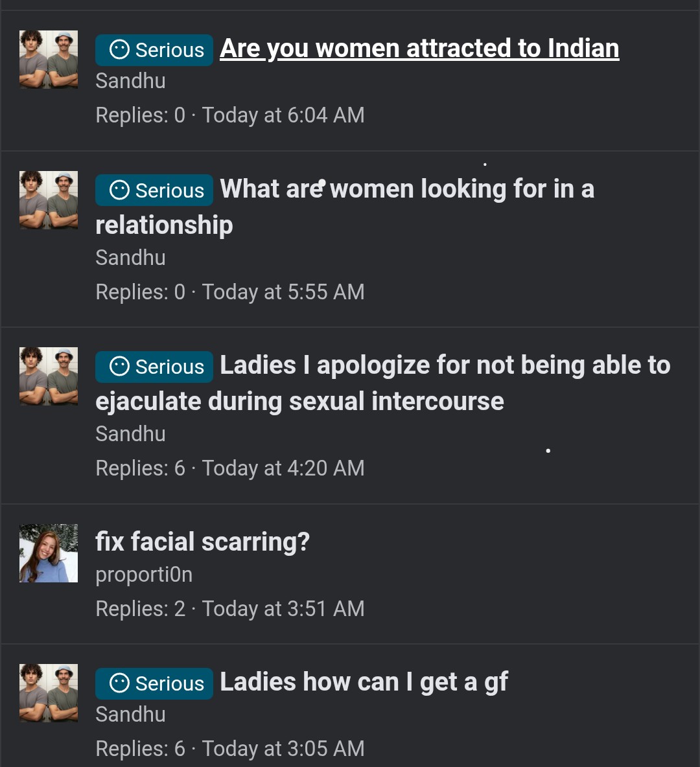Open the 'Ladies I apologize' thread title

(445, 365)
